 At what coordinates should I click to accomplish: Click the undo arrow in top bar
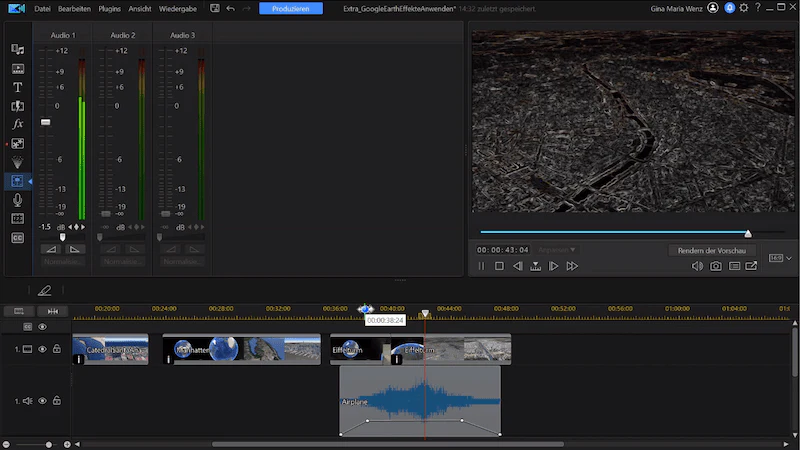click(x=231, y=8)
